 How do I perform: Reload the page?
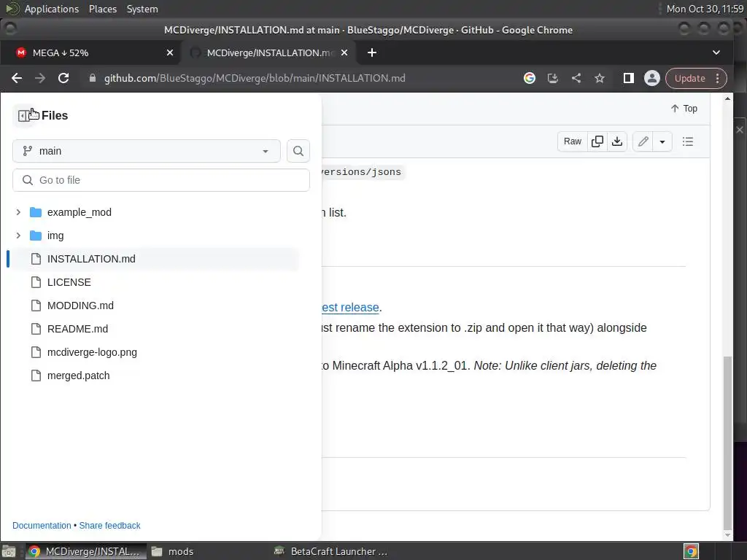click(x=63, y=78)
